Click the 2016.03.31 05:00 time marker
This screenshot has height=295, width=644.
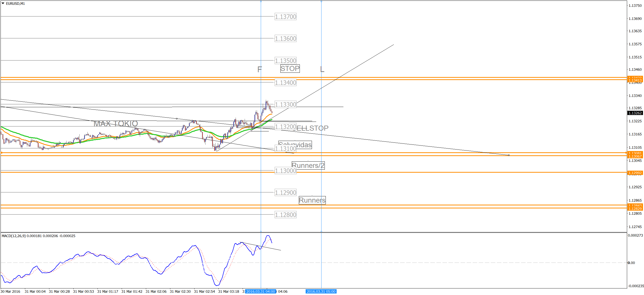pyautogui.click(x=321, y=291)
